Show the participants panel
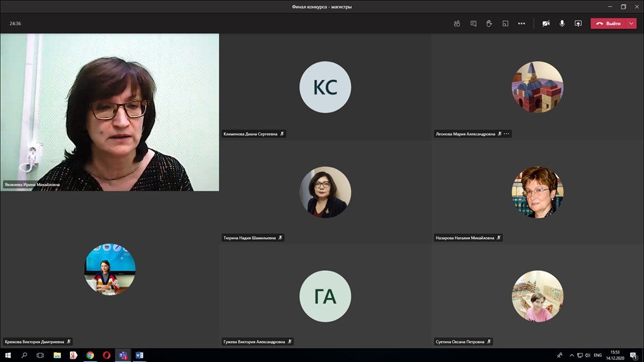Image resolution: width=644 pixels, height=362 pixels. [457, 24]
